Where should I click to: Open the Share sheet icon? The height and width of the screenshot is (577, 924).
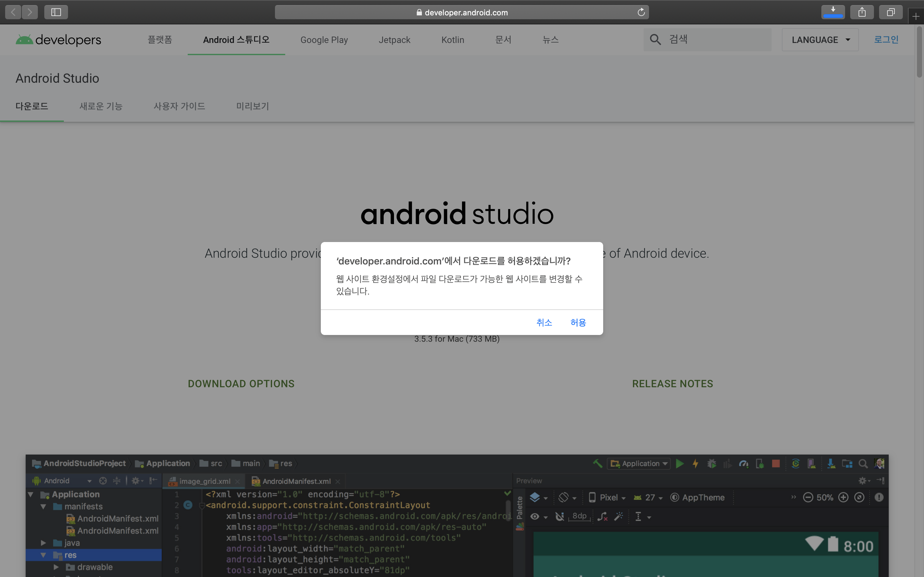(x=862, y=12)
